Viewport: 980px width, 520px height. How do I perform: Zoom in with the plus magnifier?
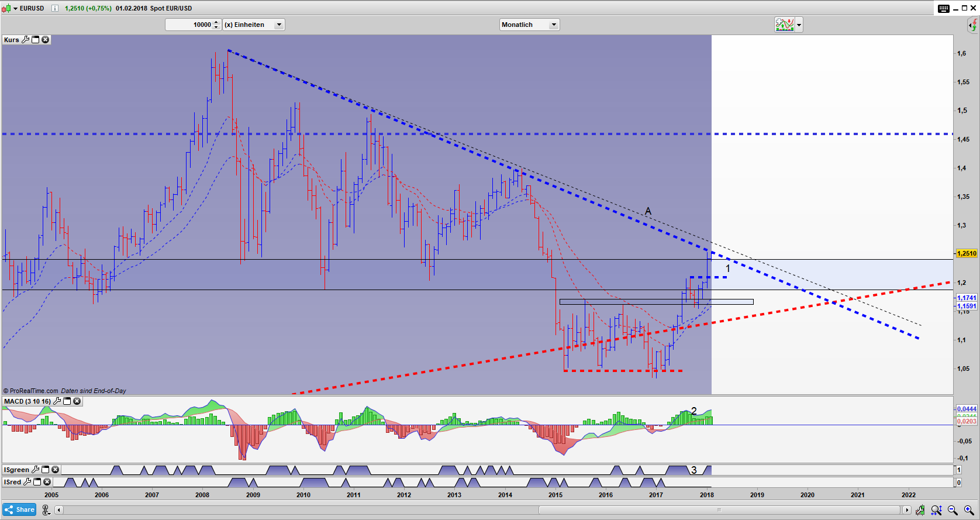coord(968,510)
